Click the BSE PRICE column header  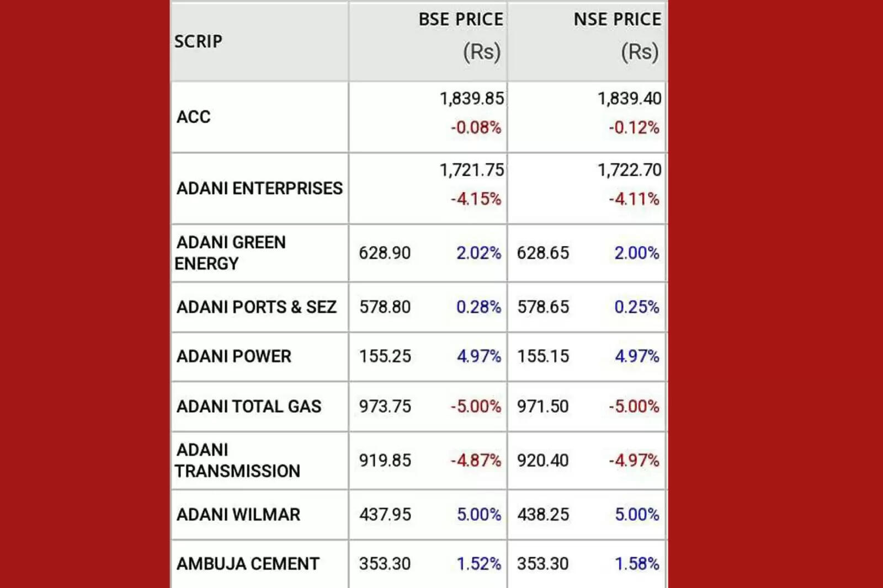460,20
